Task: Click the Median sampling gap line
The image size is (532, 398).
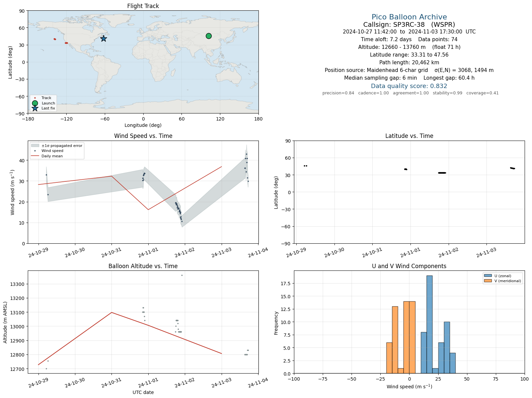Action: (x=409, y=78)
